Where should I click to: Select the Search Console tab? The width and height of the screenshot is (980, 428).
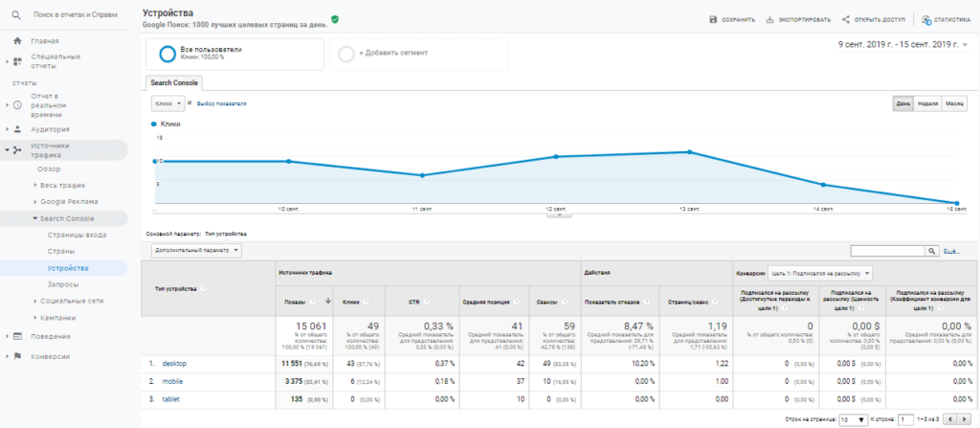pos(173,83)
